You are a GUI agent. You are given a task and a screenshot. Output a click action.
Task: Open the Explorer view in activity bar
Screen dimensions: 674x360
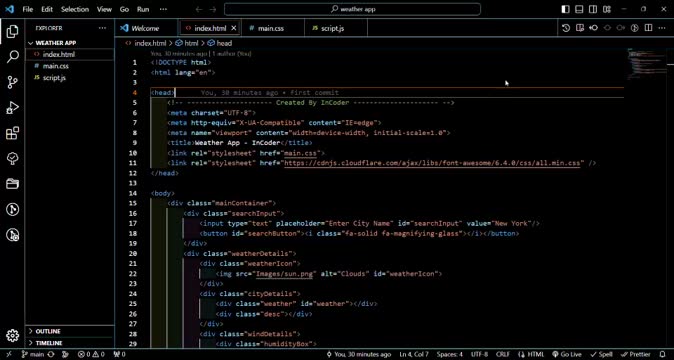[12, 31]
